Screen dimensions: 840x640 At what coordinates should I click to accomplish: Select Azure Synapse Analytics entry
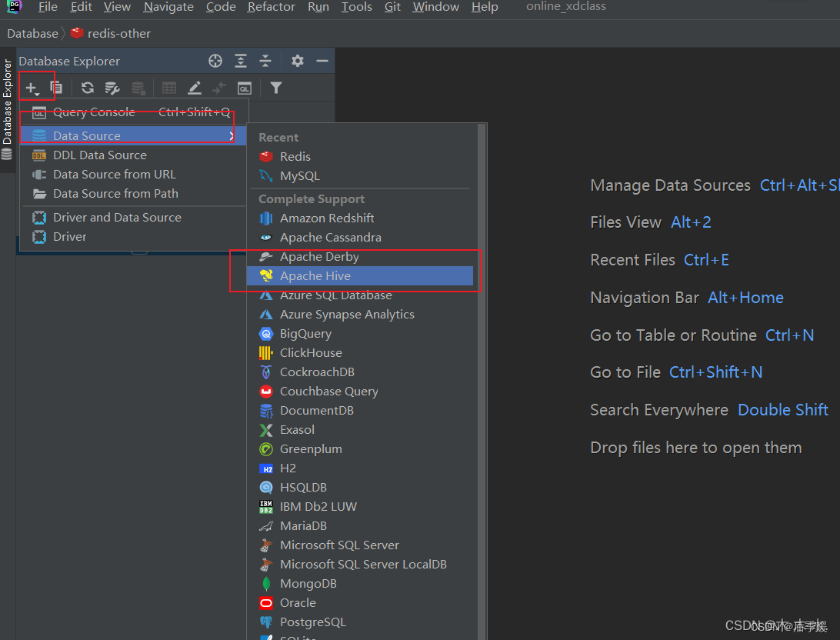(360, 315)
